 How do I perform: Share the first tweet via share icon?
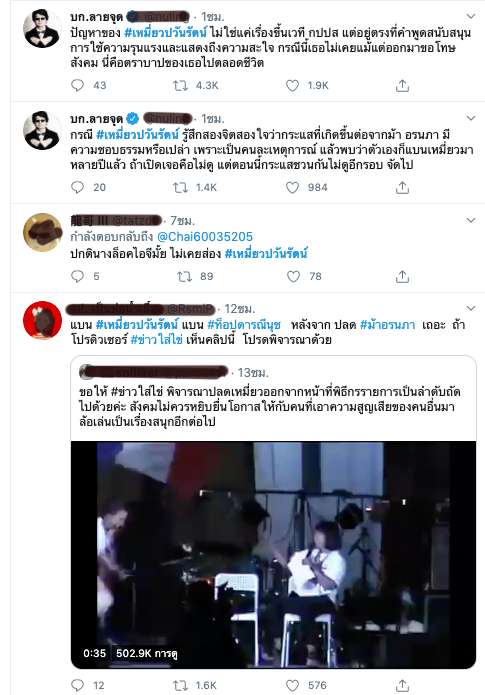[x=402, y=85]
